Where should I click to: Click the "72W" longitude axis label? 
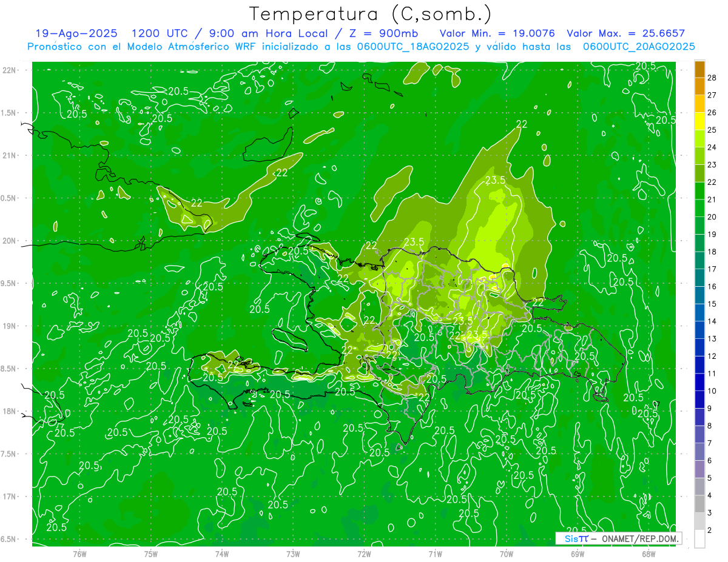click(364, 554)
